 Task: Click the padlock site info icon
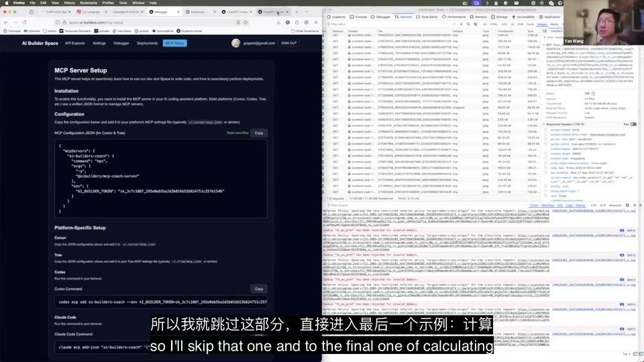tap(64, 23)
